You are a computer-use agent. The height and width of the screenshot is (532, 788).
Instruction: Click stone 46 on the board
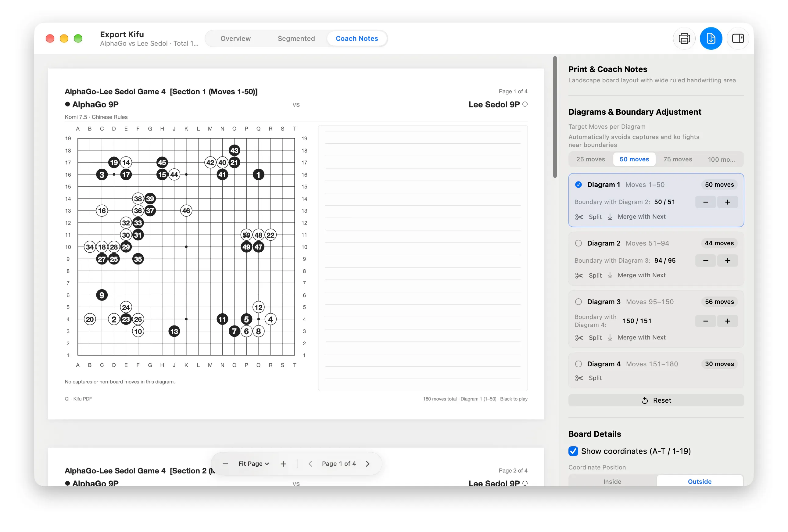click(x=186, y=211)
